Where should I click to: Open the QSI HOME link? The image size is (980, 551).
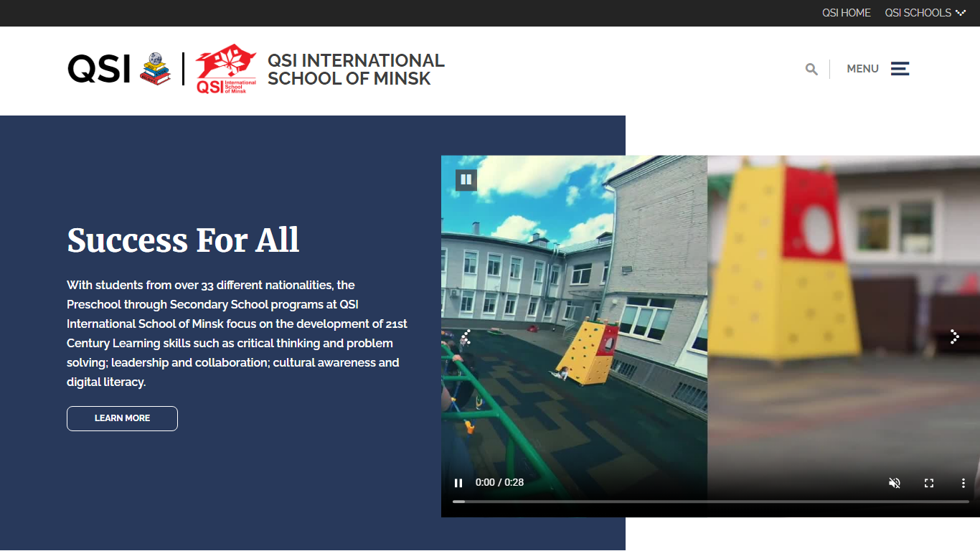click(x=847, y=13)
